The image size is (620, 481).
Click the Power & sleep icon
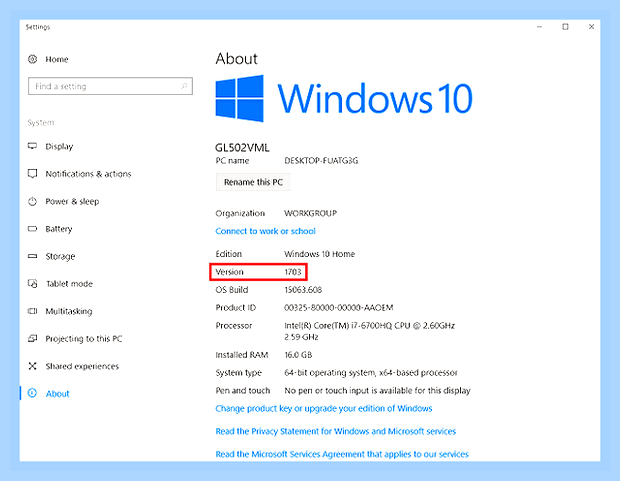[32, 201]
